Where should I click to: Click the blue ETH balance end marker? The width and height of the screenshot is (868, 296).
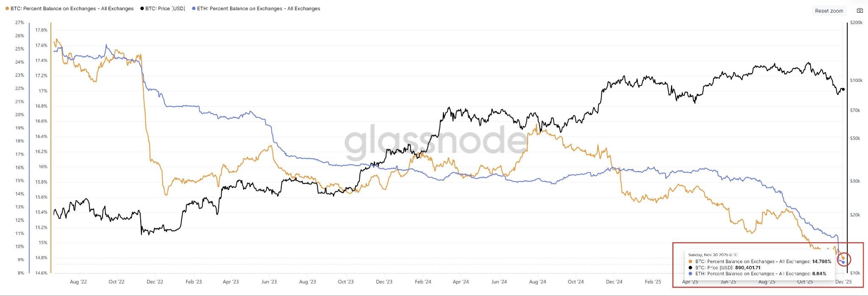[843, 262]
